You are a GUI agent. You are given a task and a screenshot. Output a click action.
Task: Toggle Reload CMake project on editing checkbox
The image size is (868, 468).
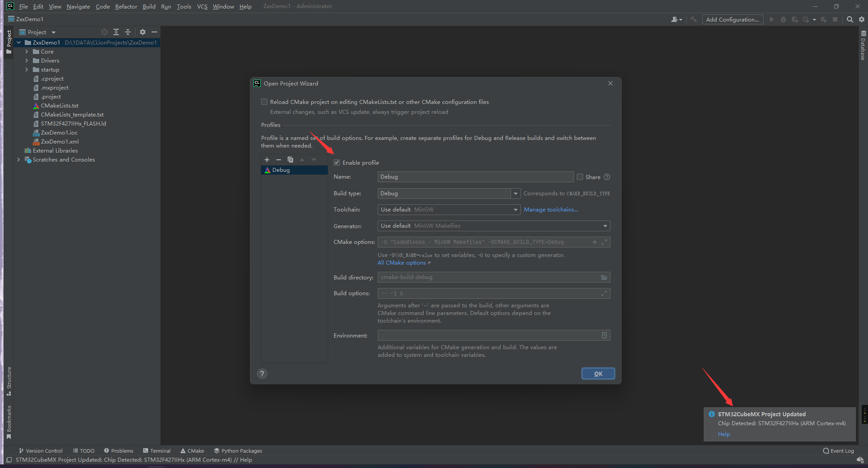[x=264, y=102]
